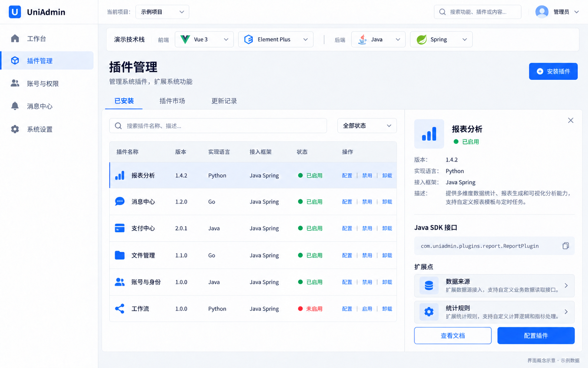Viewport: 588px width, 368px height.
Task: Open the 工作台 home icon
Action: [15, 38]
